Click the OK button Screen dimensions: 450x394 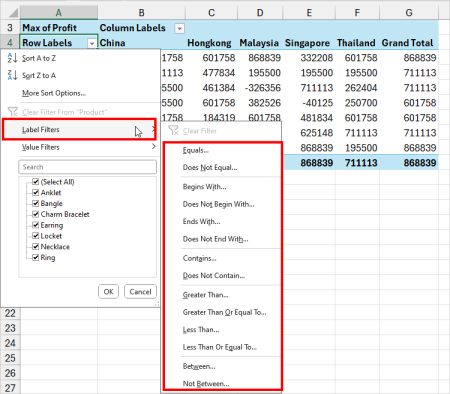click(x=108, y=292)
